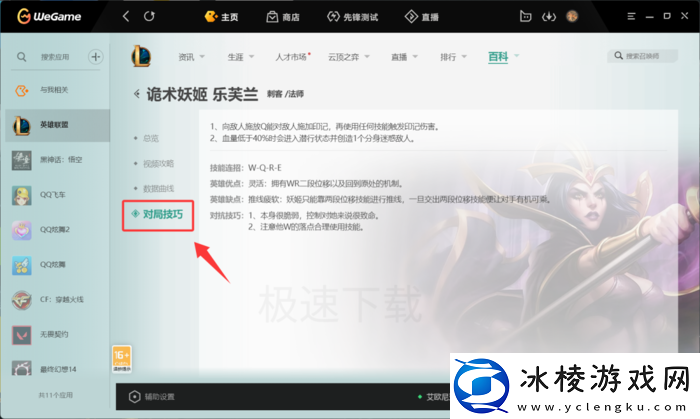
Task: Open the 人才市场 menu item
Action: point(293,57)
